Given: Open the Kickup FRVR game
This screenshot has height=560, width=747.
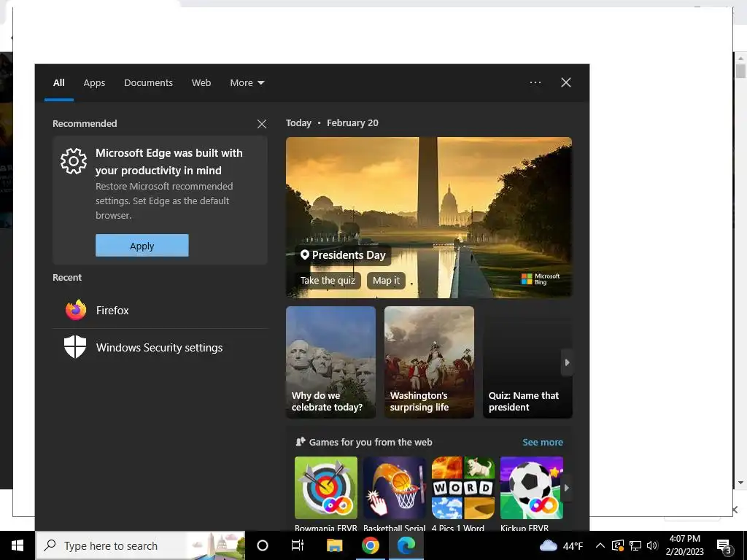Looking at the screenshot, I should click(x=532, y=488).
